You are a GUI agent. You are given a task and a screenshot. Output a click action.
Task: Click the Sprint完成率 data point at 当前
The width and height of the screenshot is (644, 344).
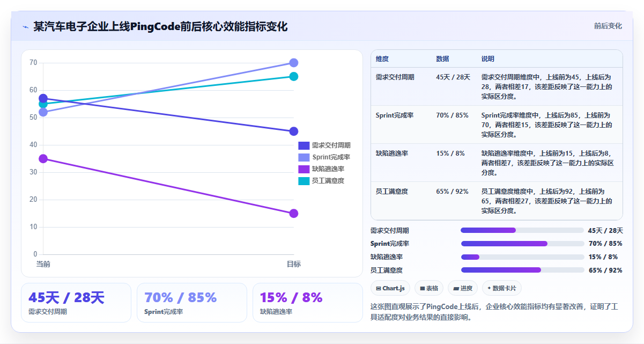tap(43, 112)
